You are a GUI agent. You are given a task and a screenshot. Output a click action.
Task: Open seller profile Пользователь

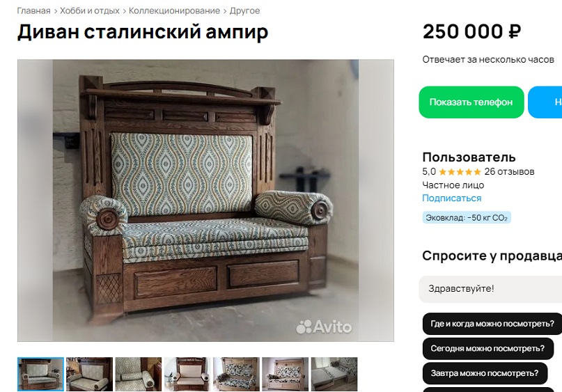coord(469,157)
